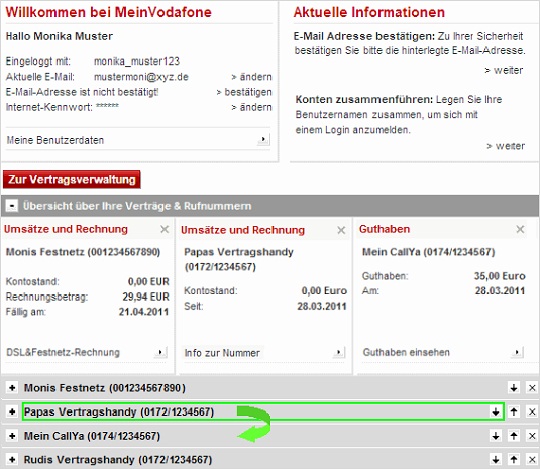Click Kontostand value 0,00 EUR in Monis Festnetz card
This screenshot has height=469, width=540.
pyautogui.click(x=149, y=281)
